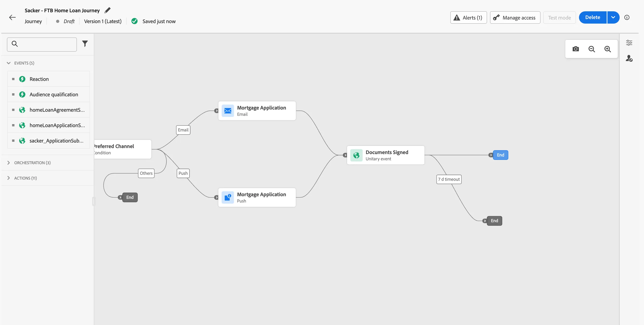Click the Audience qualification row label
The image size is (644, 325).
click(x=54, y=94)
